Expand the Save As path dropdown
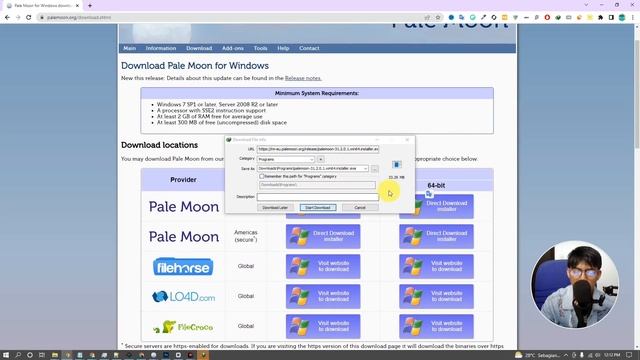The width and height of the screenshot is (640, 360). click(x=365, y=169)
